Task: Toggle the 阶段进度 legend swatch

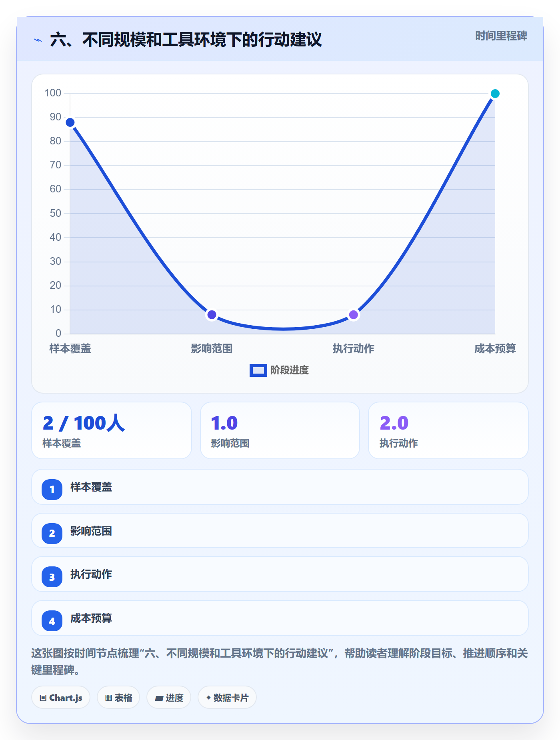Action: pyautogui.click(x=258, y=370)
